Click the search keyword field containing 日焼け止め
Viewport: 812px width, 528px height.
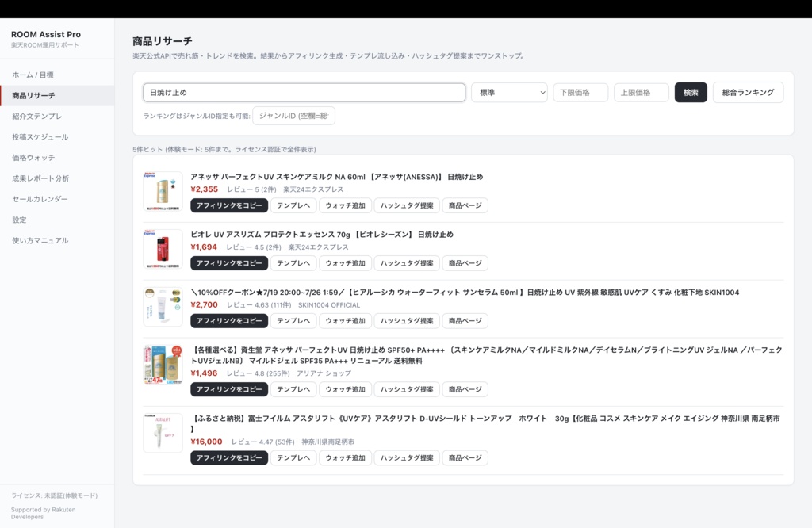(304, 92)
